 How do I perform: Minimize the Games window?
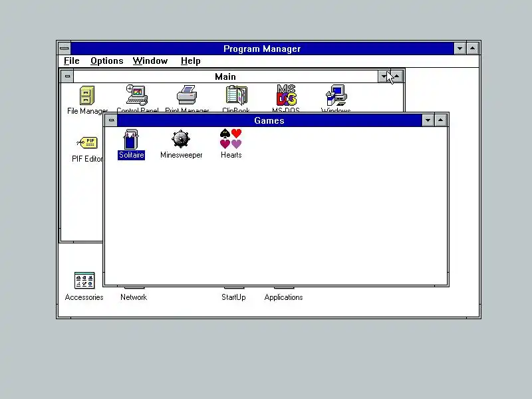click(428, 120)
